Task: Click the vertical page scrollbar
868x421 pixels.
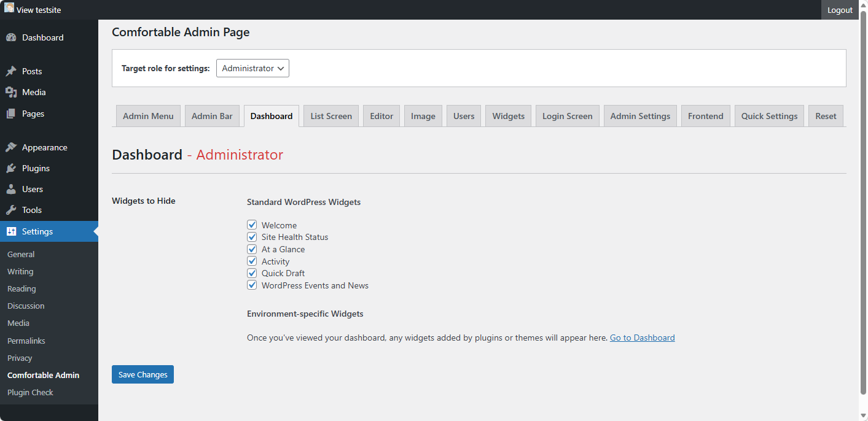Action: coord(863,201)
